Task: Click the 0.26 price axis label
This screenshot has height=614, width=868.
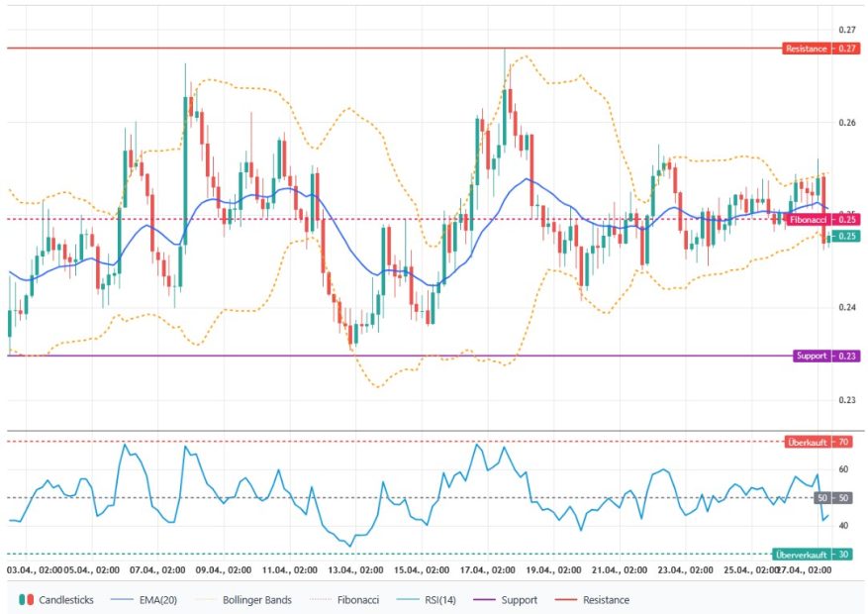Action: pyautogui.click(x=846, y=123)
